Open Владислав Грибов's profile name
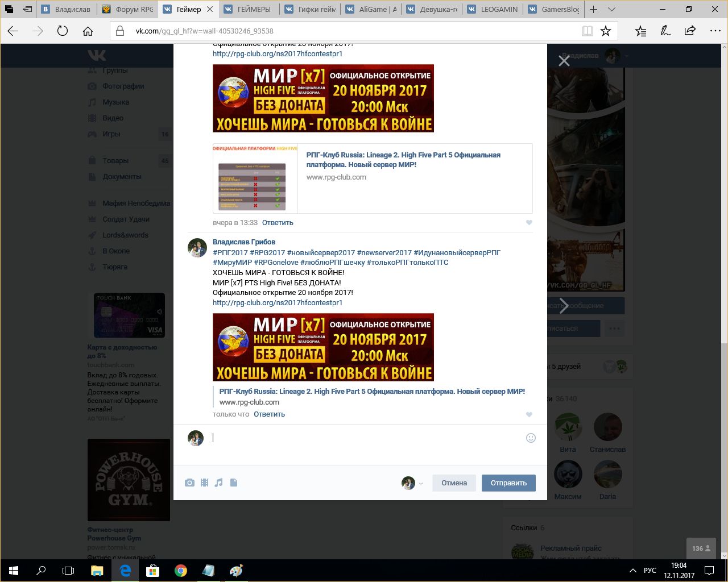Screen dimensions: 728x582 coord(244,242)
